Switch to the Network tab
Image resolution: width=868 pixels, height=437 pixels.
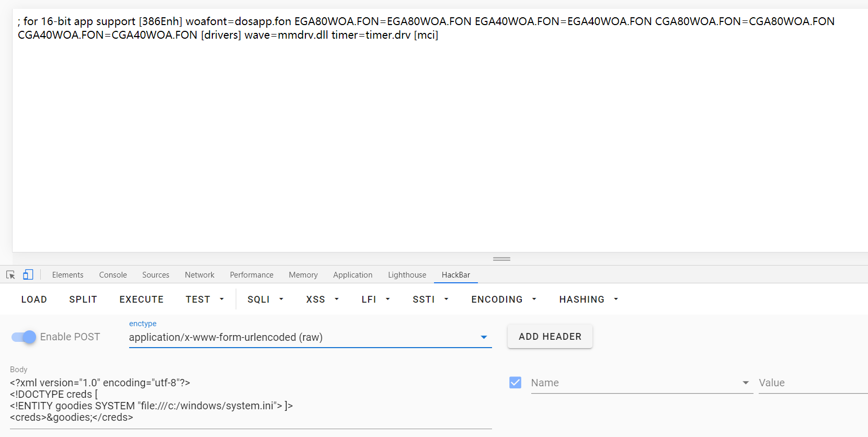tap(200, 275)
